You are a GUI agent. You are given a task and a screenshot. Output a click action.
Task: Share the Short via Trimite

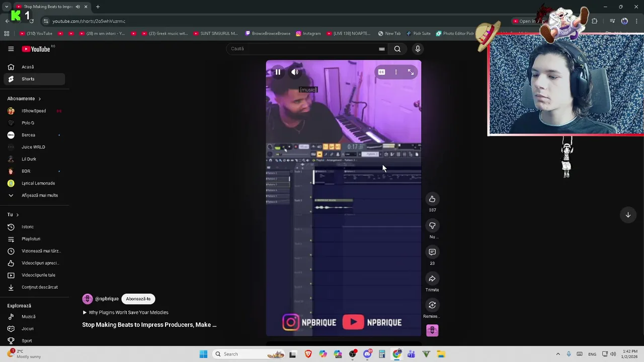coord(432,279)
